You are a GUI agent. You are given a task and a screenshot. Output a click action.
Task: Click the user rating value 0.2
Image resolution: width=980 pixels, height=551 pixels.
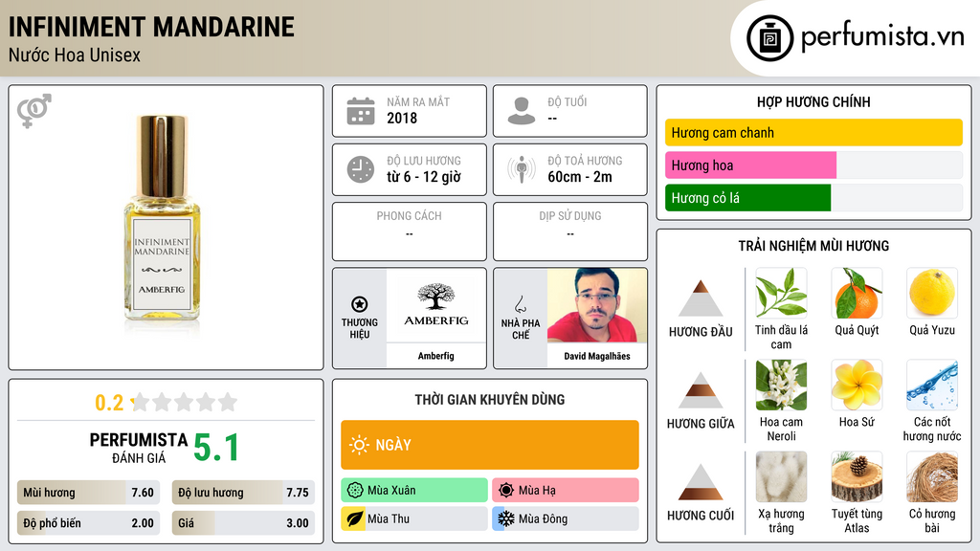click(109, 403)
